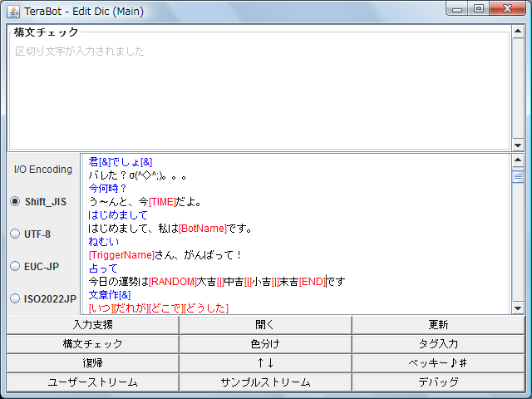Open ユーザーストリーム button
This screenshot has height=399, width=532.
pyautogui.click(x=92, y=382)
